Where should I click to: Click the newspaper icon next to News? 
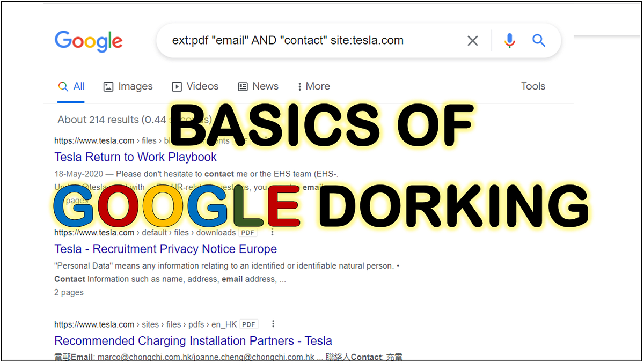243,86
